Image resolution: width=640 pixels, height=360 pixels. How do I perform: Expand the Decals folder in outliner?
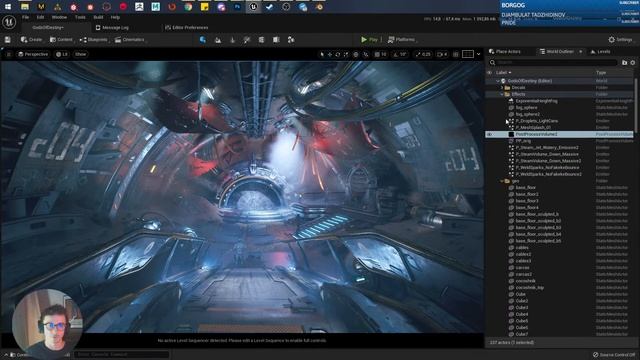(502, 88)
